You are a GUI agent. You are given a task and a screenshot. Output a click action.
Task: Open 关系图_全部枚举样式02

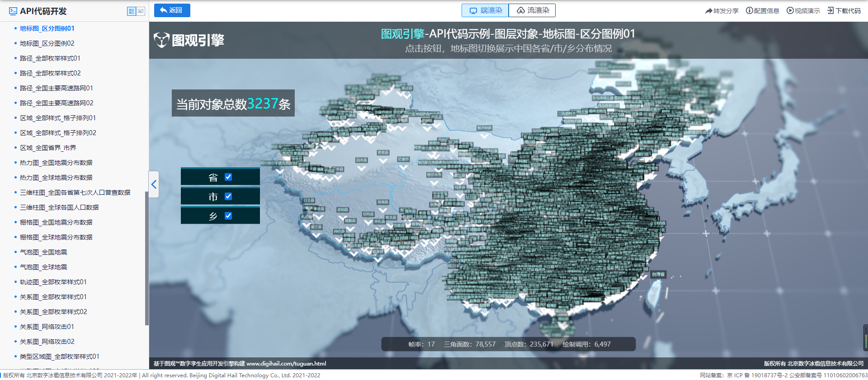[x=53, y=312]
